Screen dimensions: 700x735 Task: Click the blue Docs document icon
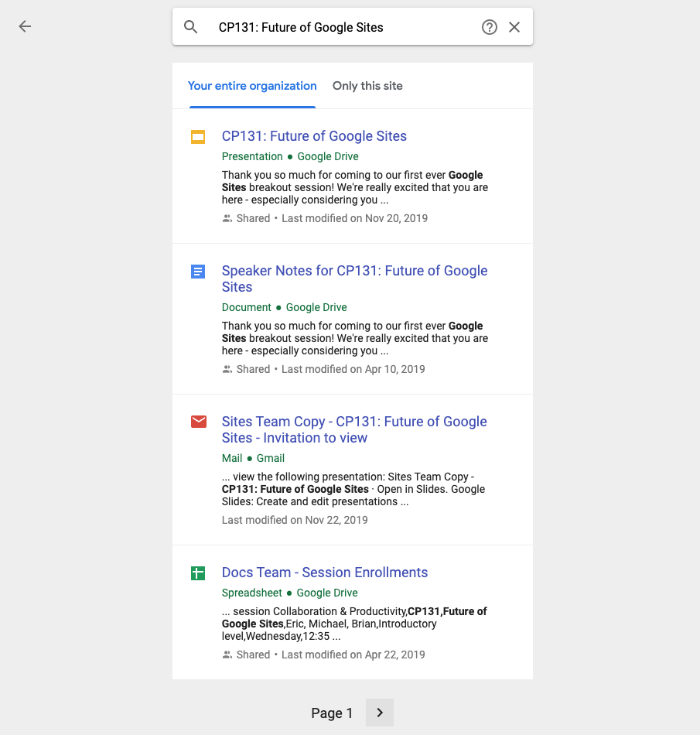tap(198, 272)
